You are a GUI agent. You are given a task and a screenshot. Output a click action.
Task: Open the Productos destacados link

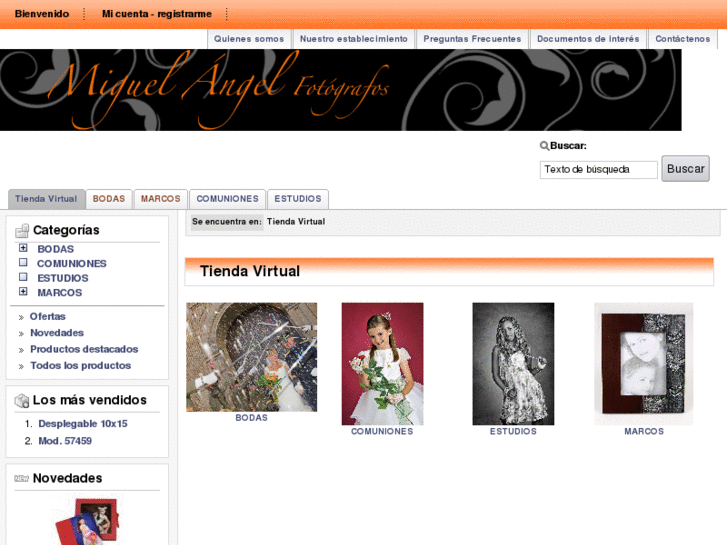coord(84,349)
